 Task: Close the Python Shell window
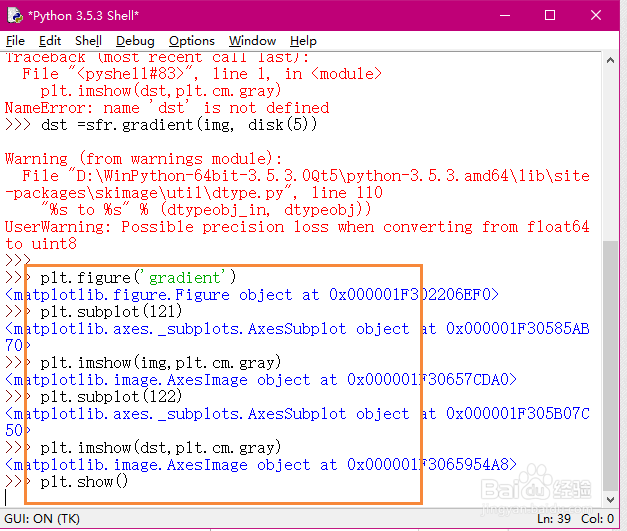[596, 16]
